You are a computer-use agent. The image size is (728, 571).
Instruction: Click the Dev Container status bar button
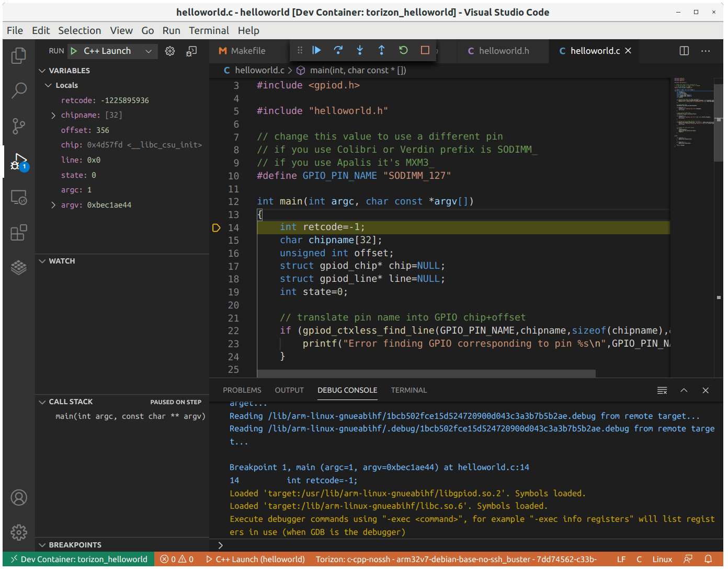[77, 559]
